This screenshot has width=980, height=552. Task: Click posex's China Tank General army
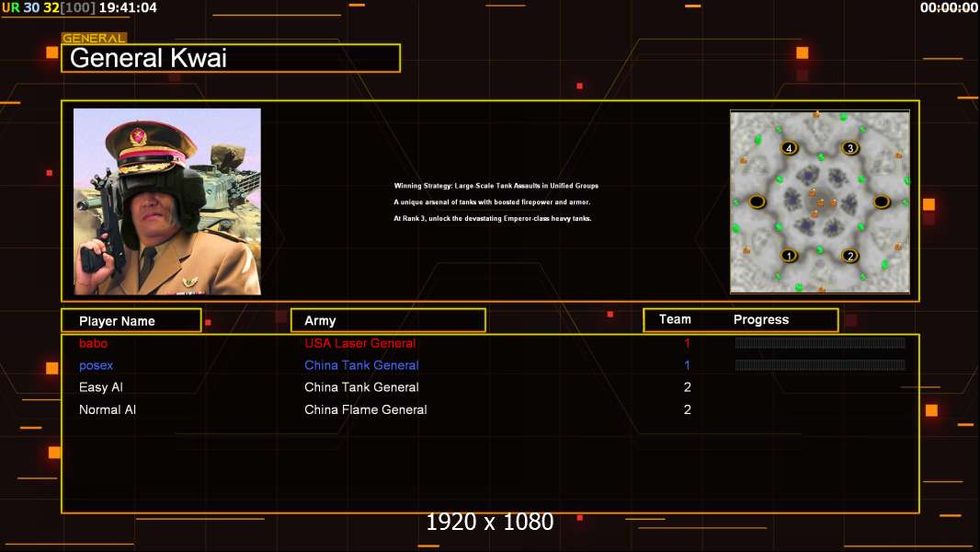361,365
